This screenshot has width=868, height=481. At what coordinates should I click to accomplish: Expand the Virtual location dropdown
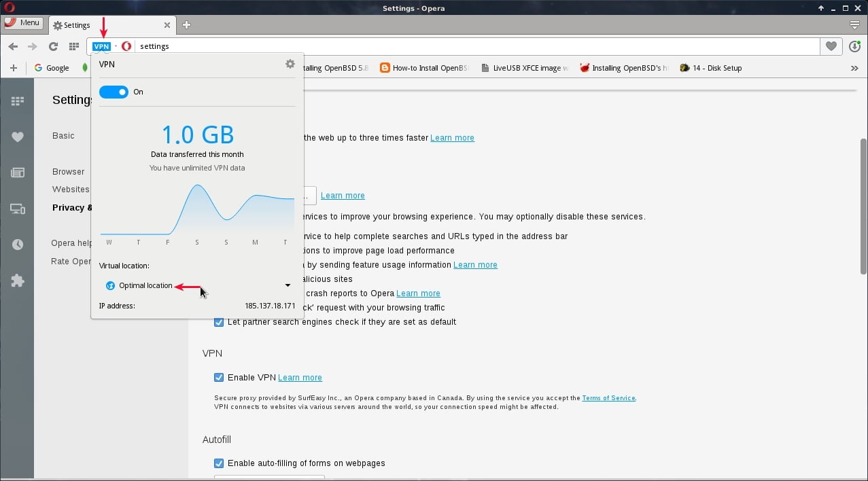click(197, 285)
